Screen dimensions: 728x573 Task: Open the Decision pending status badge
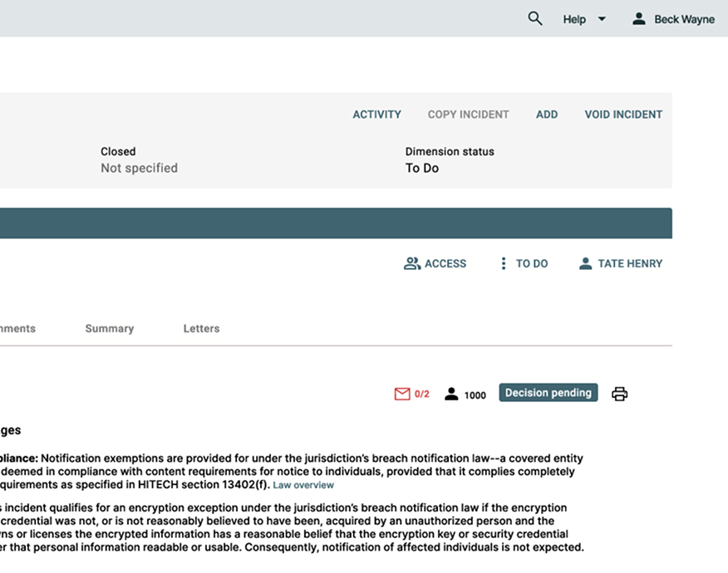click(x=548, y=393)
